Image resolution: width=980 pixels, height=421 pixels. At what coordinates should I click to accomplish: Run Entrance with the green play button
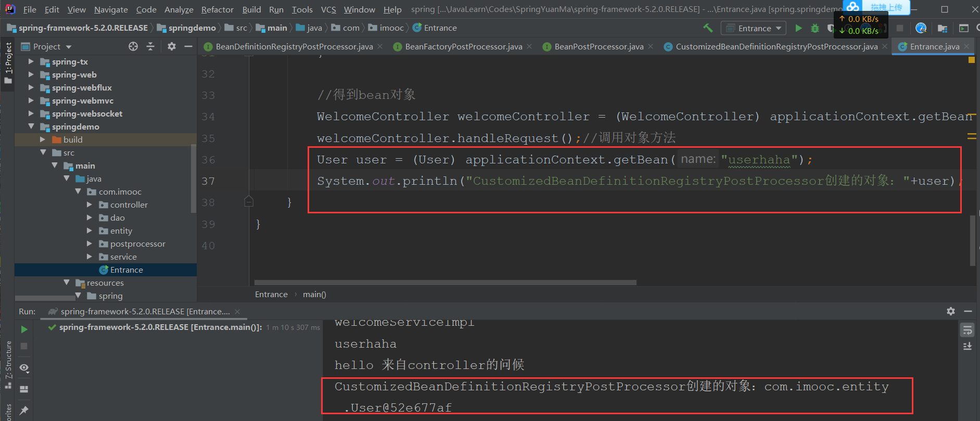pos(798,28)
